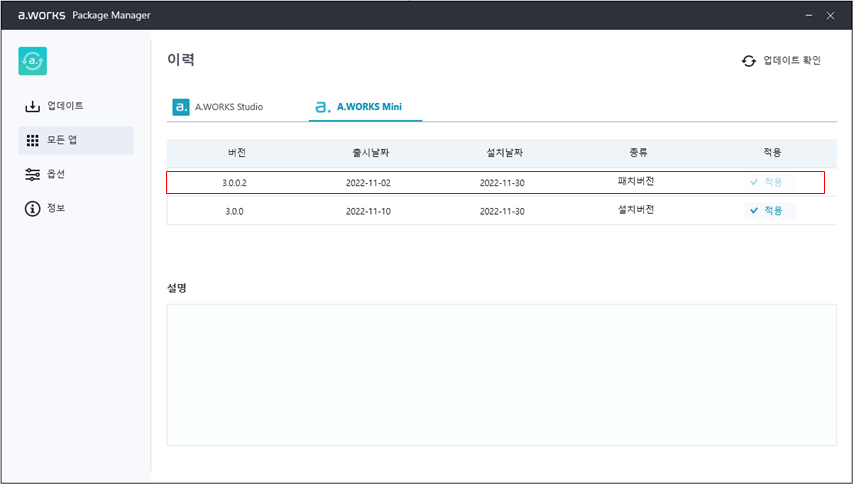Click the checkmark in the 3.0.0.2 row

[754, 182]
